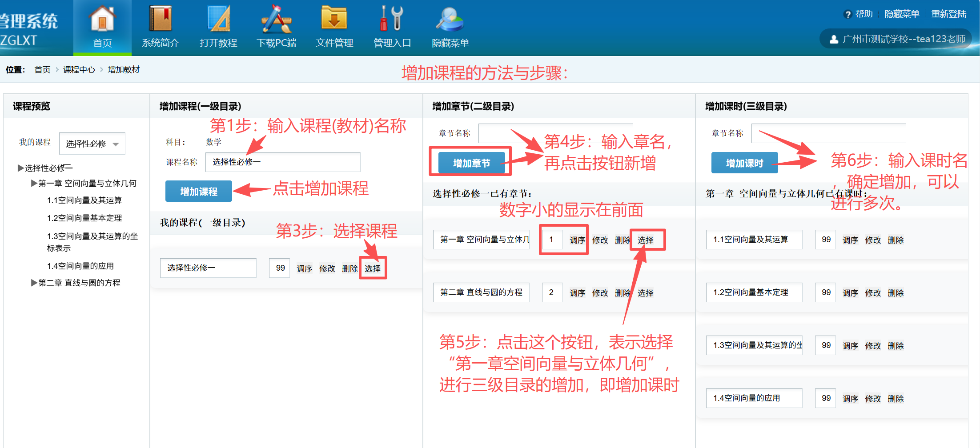Click the 增加章节 button
The width and height of the screenshot is (980, 448).
pyautogui.click(x=471, y=163)
